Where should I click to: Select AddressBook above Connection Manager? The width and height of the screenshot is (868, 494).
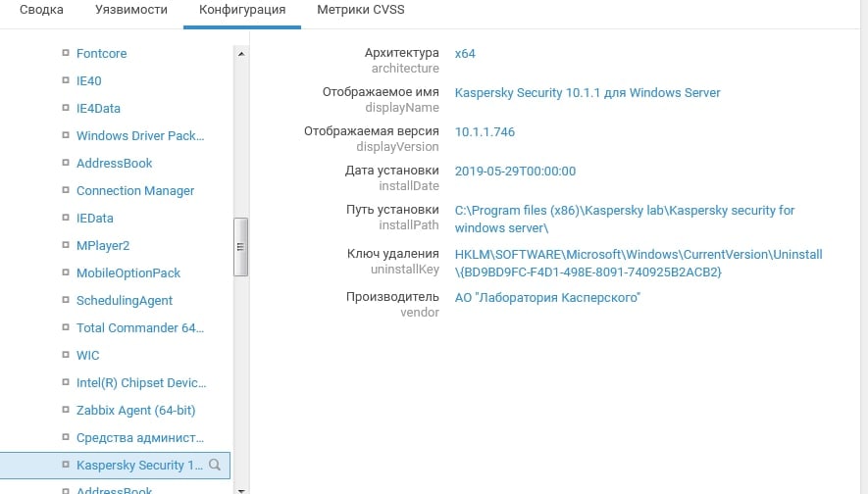[x=114, y=163]
